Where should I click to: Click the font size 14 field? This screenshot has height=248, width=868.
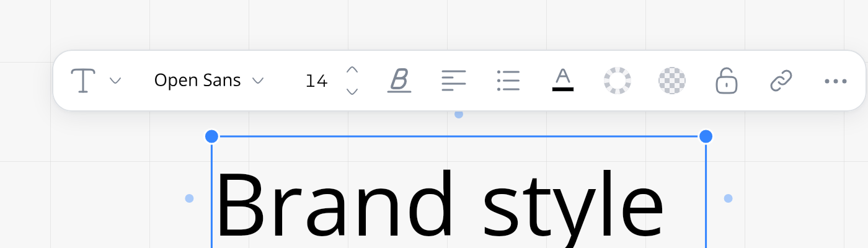pyautogui.click(x=317, y=81)
